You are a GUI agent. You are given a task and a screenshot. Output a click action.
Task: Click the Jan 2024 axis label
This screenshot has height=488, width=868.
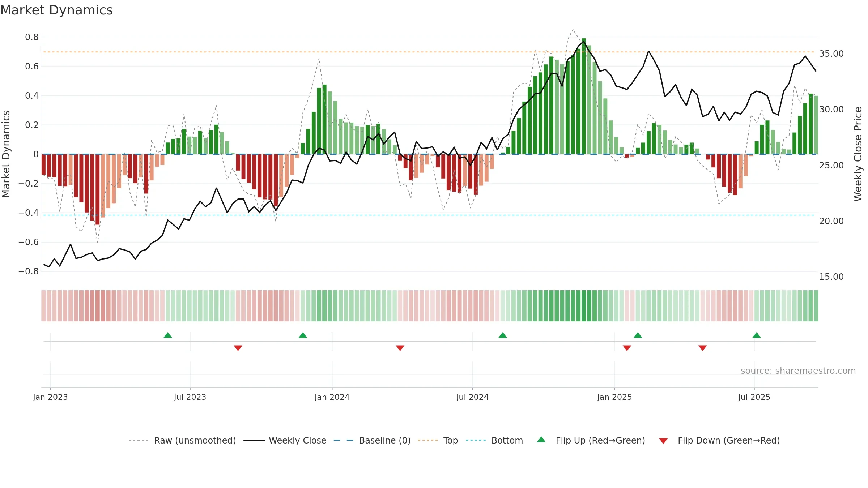pyautogui.click(x=332, y=397)
